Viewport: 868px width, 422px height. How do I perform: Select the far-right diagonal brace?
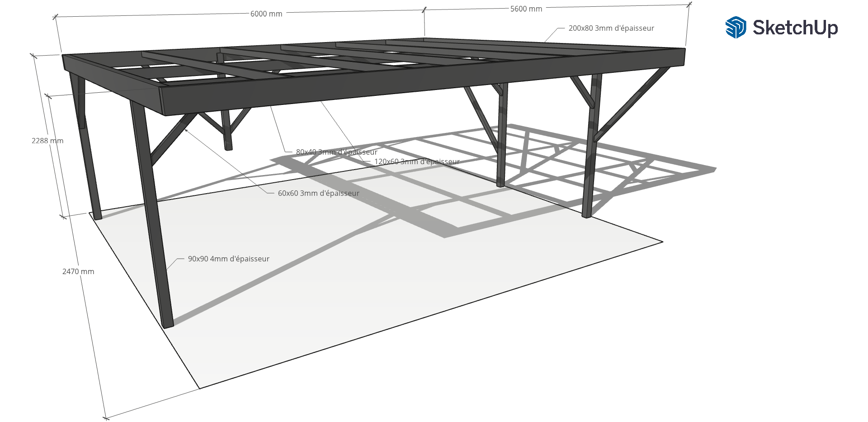click(x=633, y=102)
